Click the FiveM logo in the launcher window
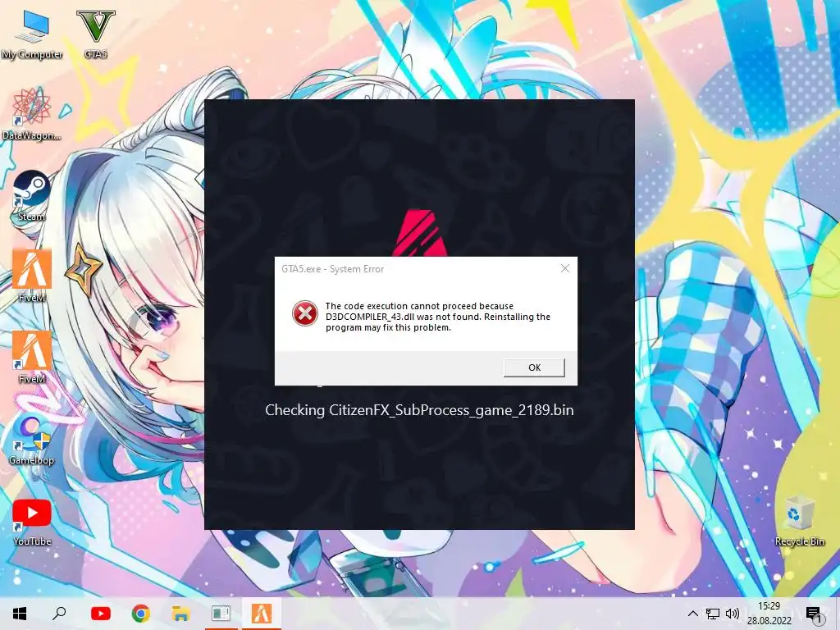This screenshot has height=630, width=840. click(420, 233)
